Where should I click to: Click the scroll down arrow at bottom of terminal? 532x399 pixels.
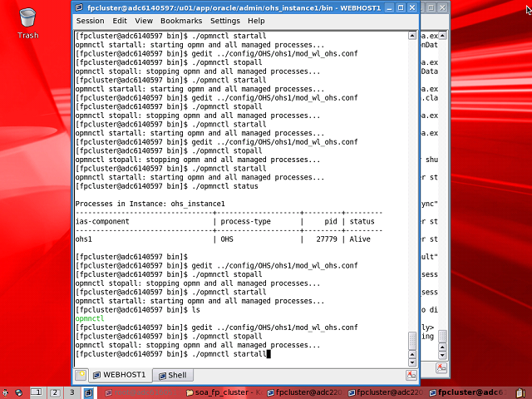pos(412,362)
